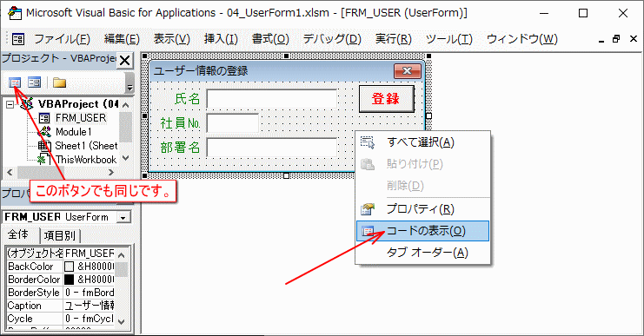
Task: Click the UserForm icon left of ファイル menu
Action: coord(18,39)
